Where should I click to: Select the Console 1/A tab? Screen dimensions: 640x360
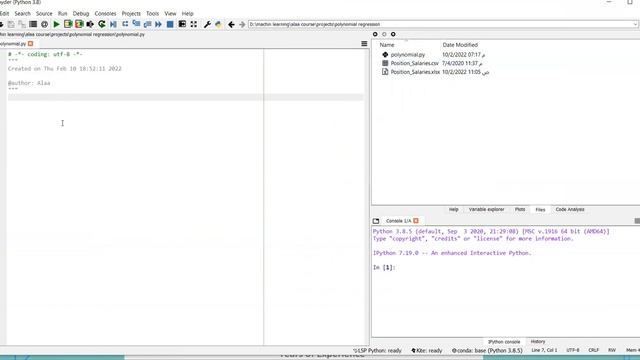pyautogui.click(x=399, y=221)
